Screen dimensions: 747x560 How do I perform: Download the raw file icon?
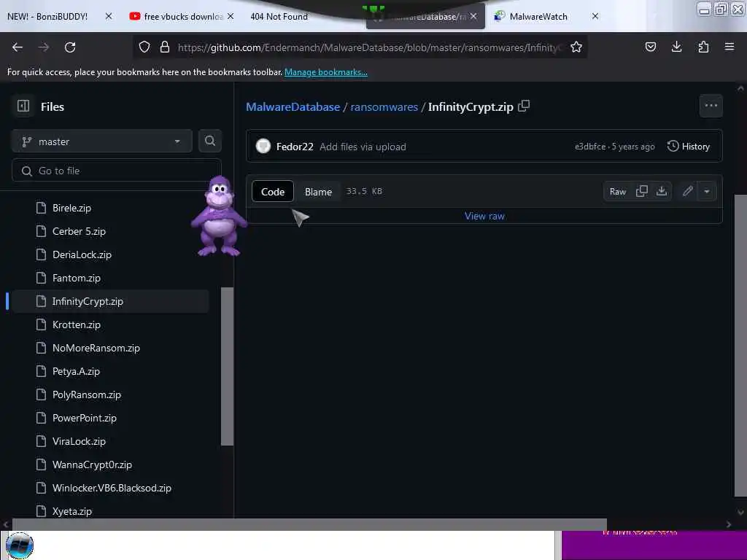tap(661, 192)
